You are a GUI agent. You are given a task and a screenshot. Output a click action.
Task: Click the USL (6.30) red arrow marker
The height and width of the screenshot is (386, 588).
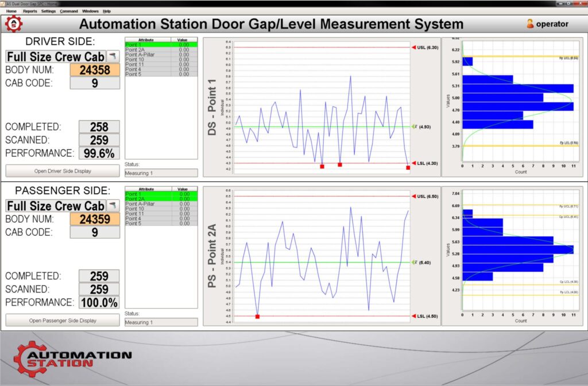click(x=413, y=47)
